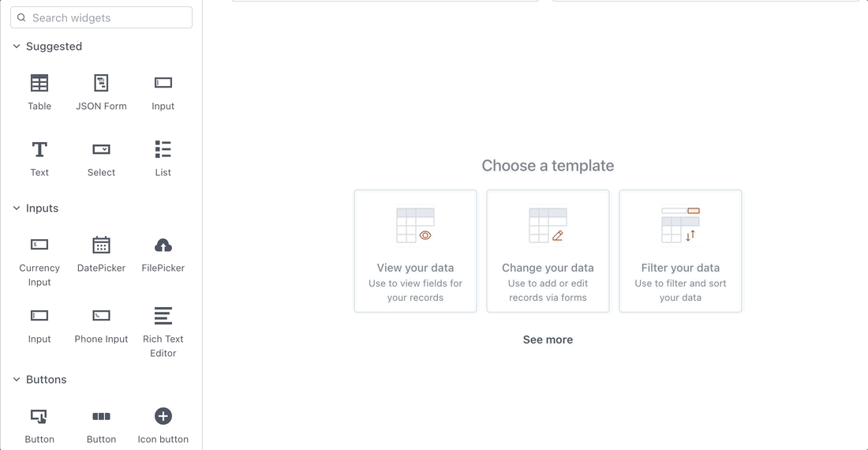Image resolution: width=868 pixels, height=450 pixels.
Task: Select the Table widget icon
Action: [39, 83]
